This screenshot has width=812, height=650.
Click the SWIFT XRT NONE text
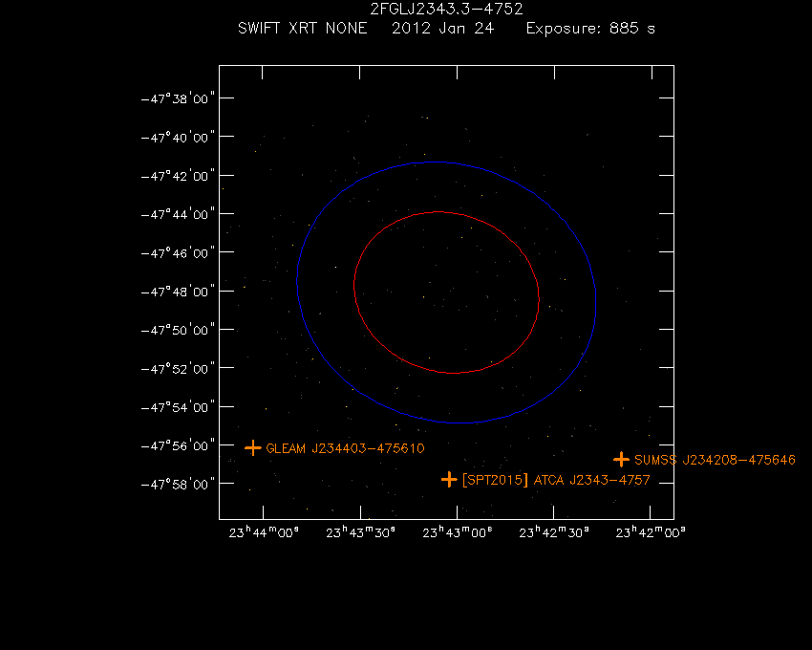click(x=303, y=28)
